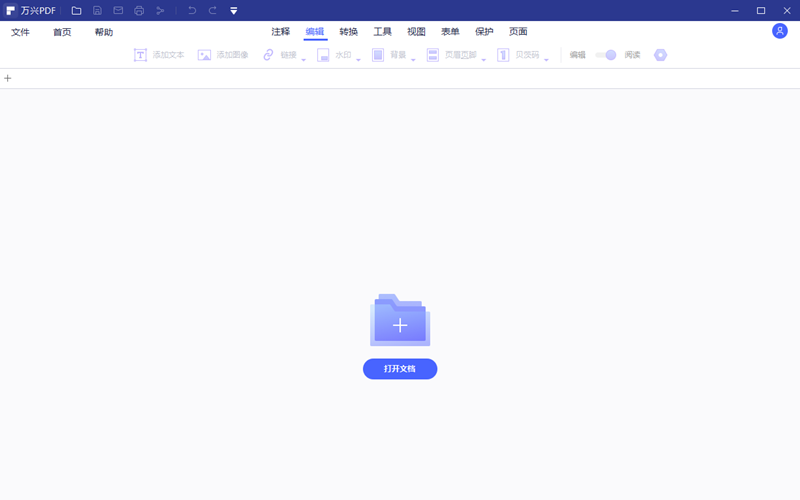
Task: Click the plus button to add new tab
Action: tap(8, 78)
